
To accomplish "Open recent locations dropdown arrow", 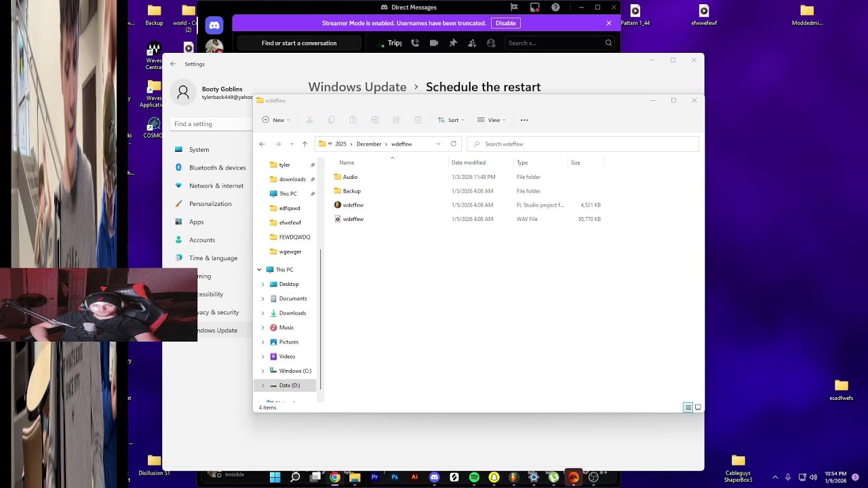I will 292,144.
